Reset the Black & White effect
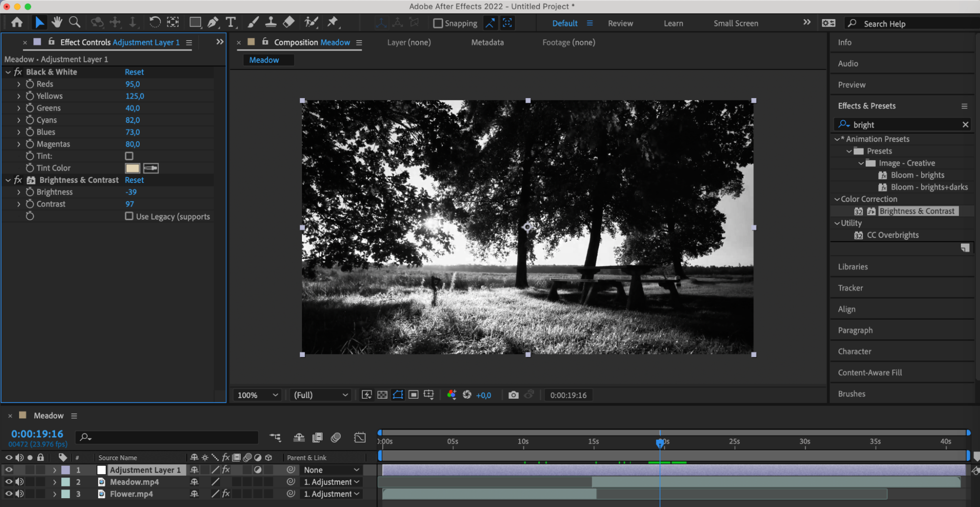The width and height of the screenshot is (980, 507). [x=134, y=72]
